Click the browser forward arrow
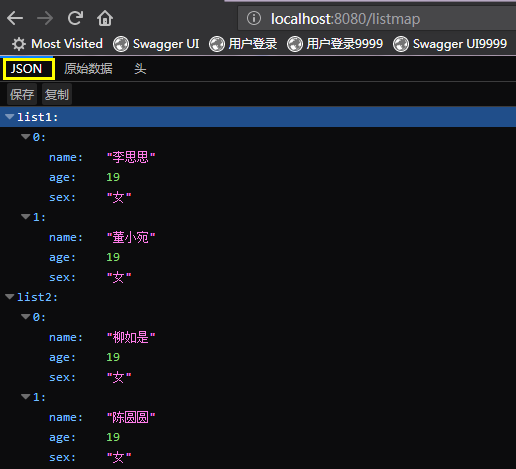The height and width of the screenshot is (469, 516). tap(45, 18)
